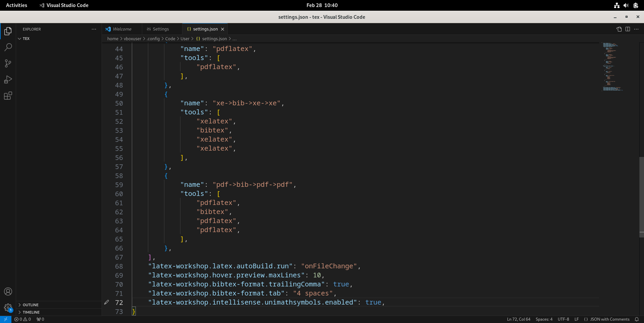Open the Explorer view in activity bar

click(8, 31)
